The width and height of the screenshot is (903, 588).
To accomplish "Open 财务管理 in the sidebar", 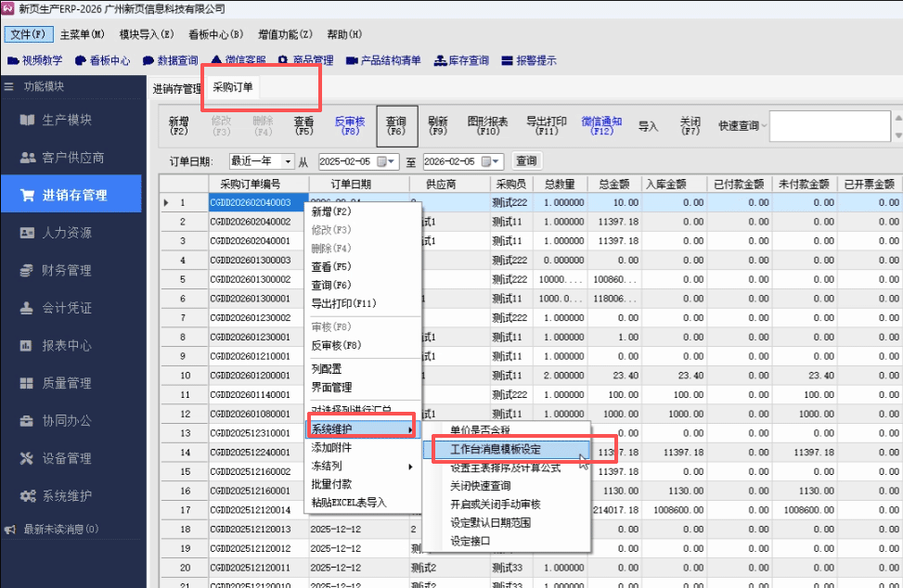I will (67, 270).
